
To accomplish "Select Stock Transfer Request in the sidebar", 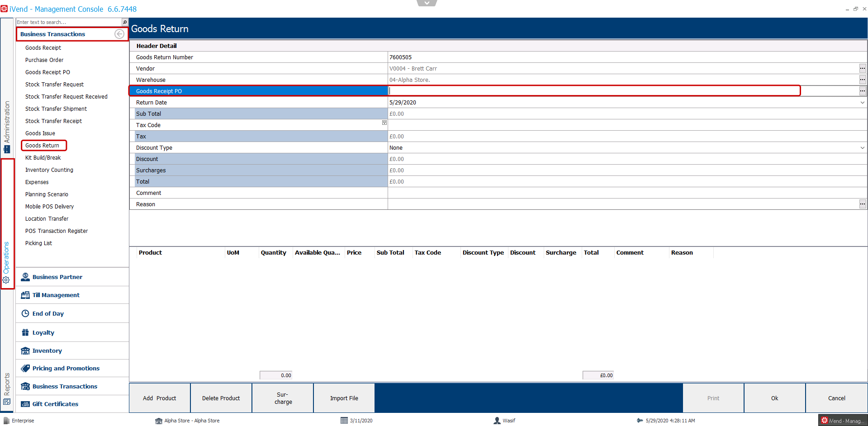I will [54, 84].
